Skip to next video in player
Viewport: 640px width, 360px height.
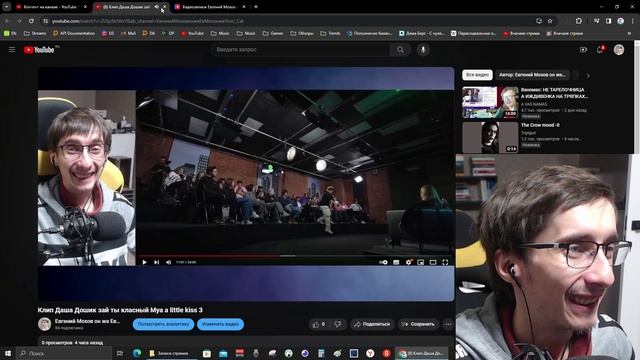click(157, 262)
